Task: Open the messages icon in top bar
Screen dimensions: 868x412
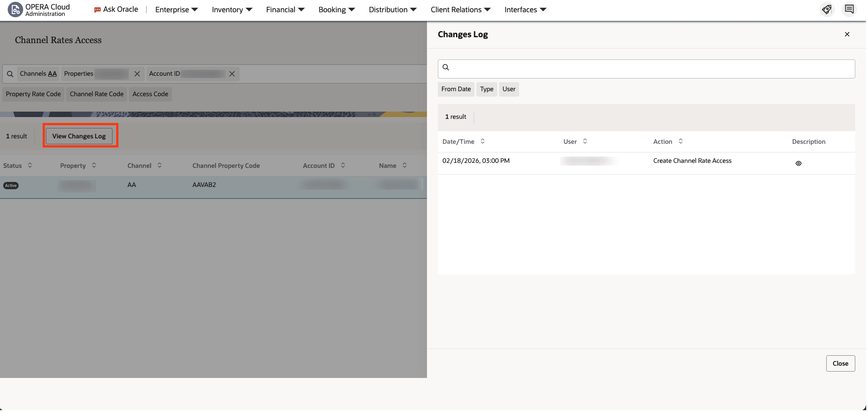Action: pyautogui.click(x=849, y=10)
